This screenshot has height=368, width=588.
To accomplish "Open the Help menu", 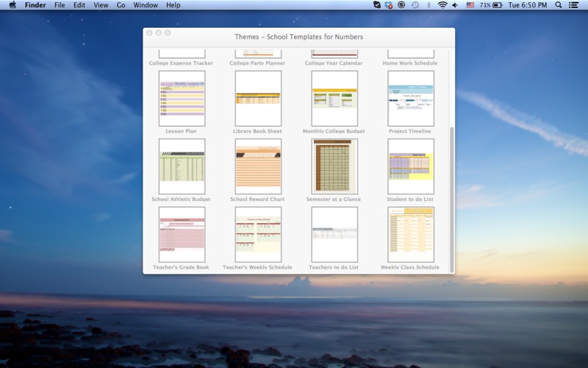I will [173, 5].
